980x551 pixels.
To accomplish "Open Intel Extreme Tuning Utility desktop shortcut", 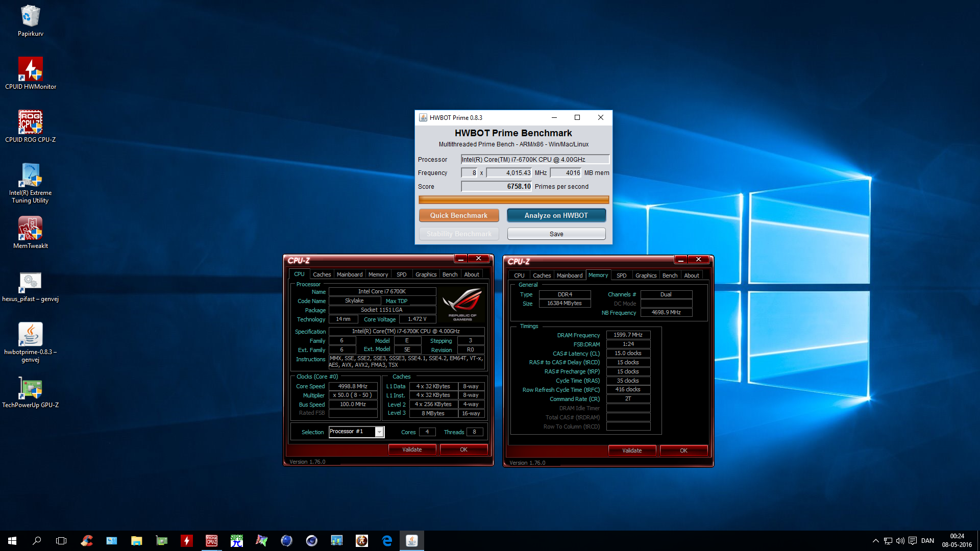I will point(31,184).
